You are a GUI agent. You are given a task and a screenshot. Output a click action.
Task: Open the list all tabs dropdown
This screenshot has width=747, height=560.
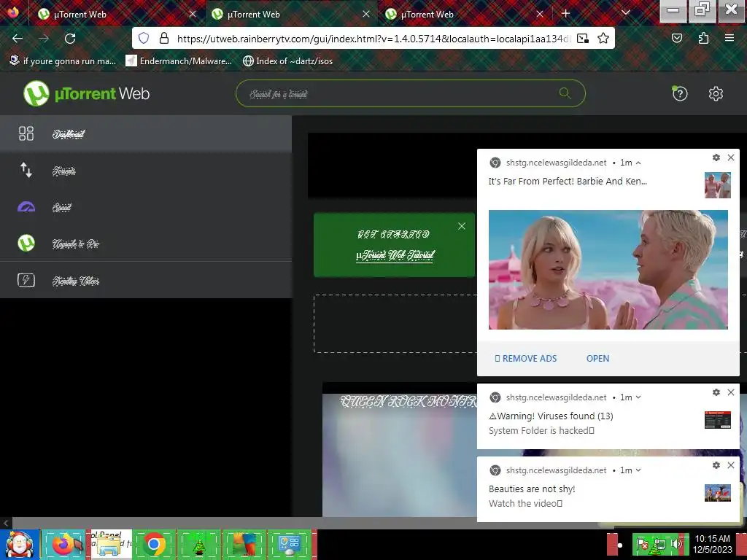pyautogui.click(x=625, y=13)
